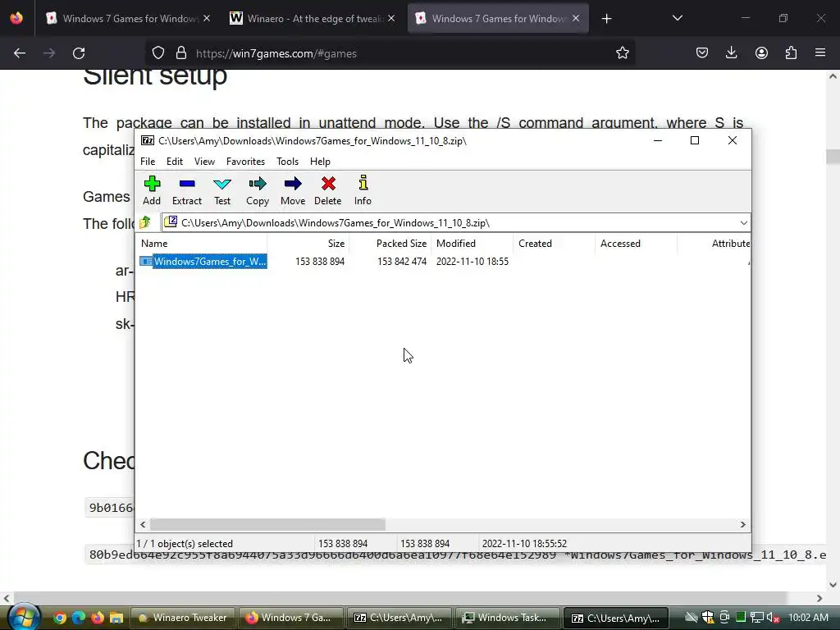
Task: Click the Add button in 7-Zip toolbar
Action: (152, 190)
